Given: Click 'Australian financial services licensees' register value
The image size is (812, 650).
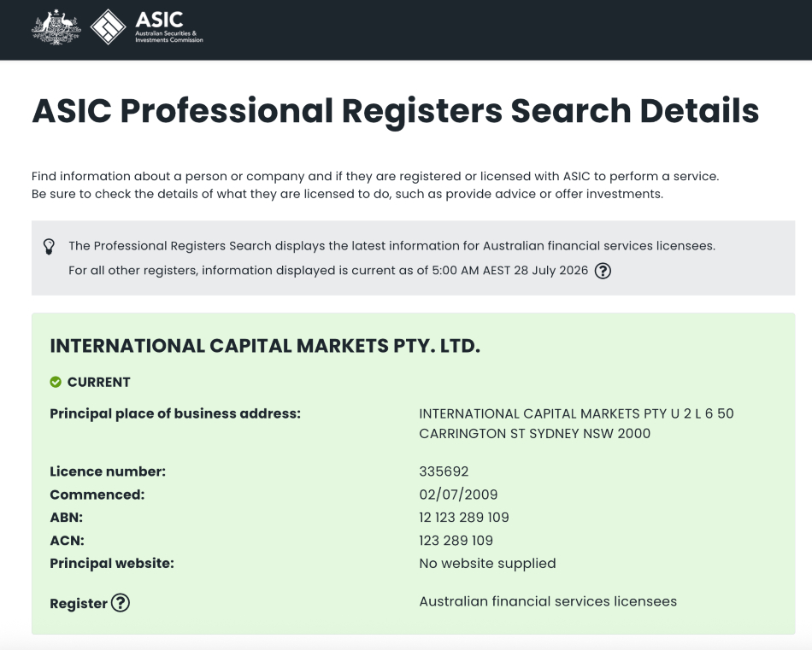Looking at the screenshot, I should tap(548, 601).
